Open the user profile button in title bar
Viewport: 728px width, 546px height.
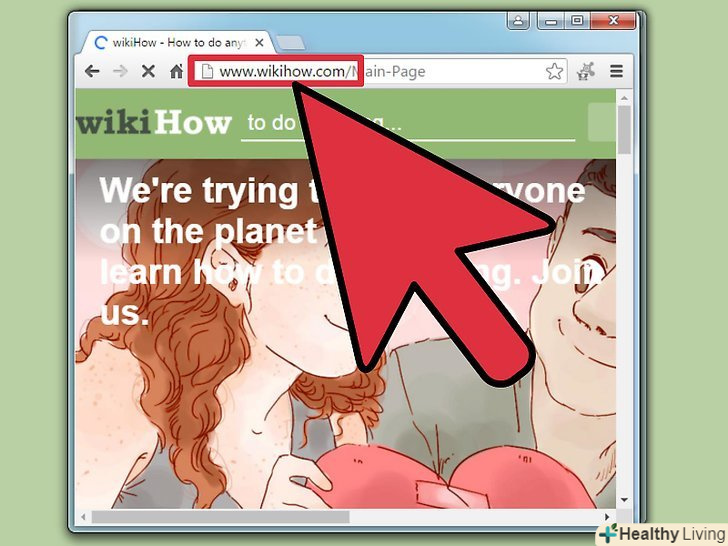click(518, 20)
